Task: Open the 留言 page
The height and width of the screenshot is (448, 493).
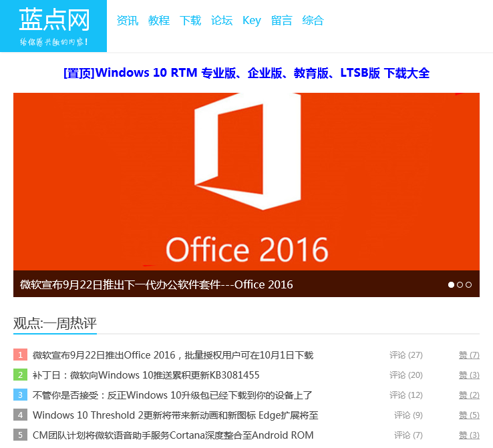Action: click(x=282, y=21)
